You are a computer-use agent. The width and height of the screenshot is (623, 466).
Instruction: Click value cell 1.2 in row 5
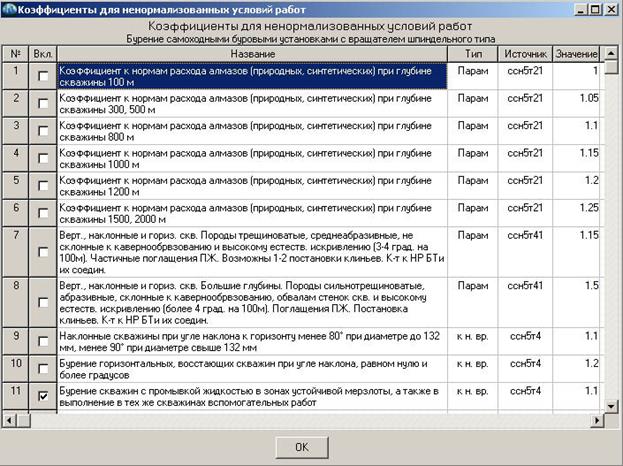[576, 186]
